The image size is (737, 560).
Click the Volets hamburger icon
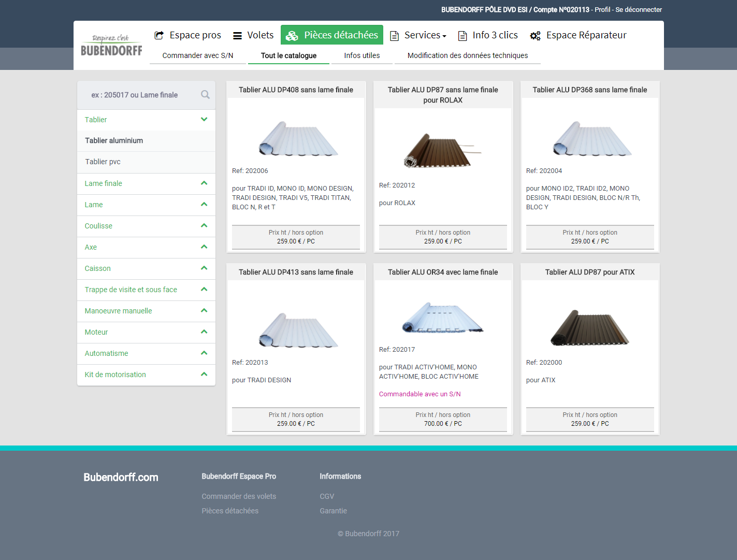(237, 36)
